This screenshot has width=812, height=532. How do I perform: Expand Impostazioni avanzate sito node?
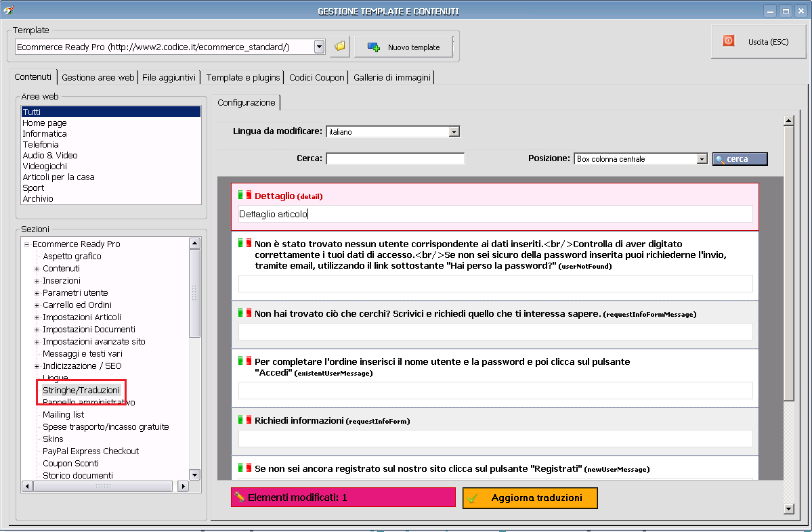pos(37,342)
